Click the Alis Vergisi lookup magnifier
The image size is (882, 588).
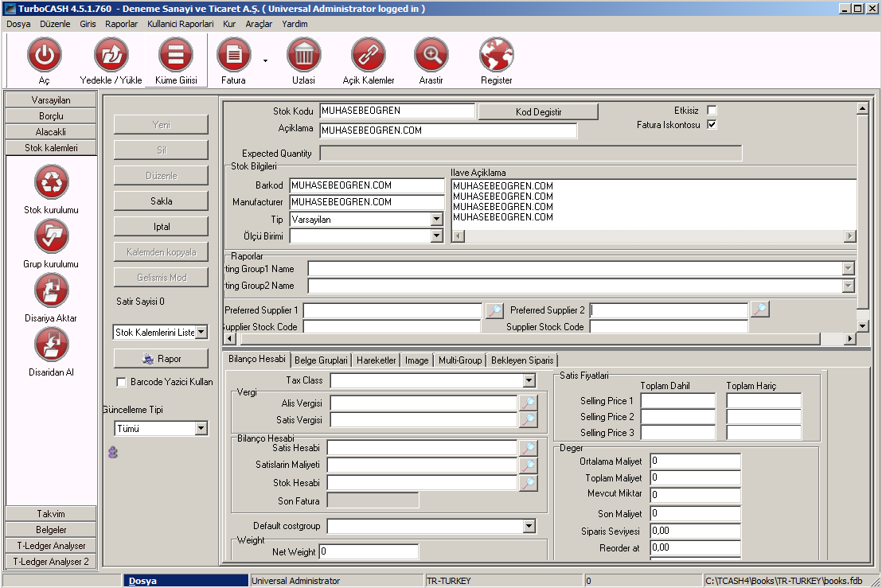[x=529, y=403]
